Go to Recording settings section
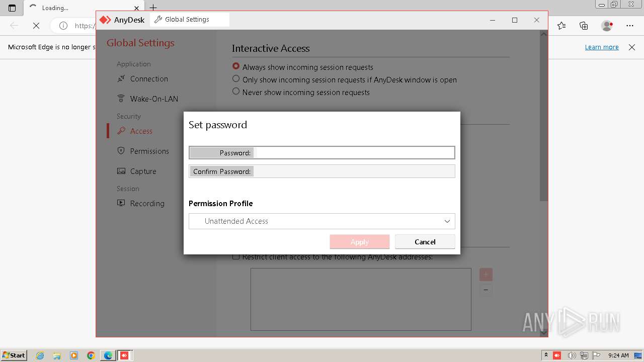 tap(147, 204)
